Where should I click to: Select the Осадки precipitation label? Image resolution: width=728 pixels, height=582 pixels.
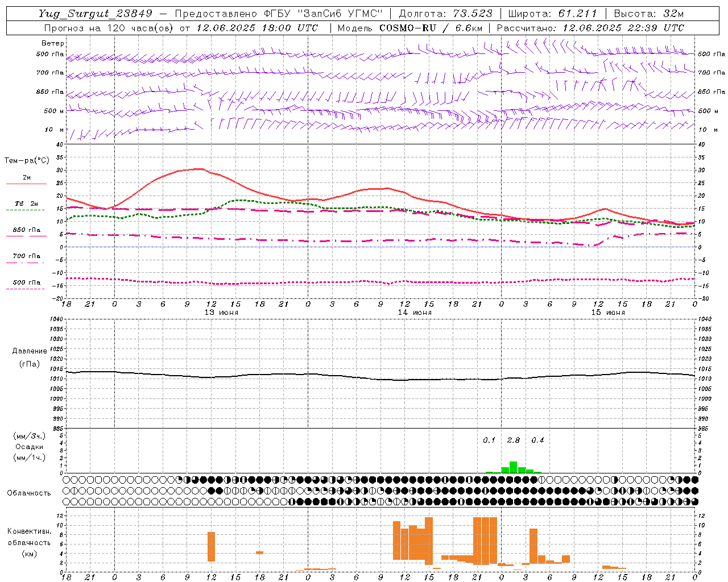(30, 447)
